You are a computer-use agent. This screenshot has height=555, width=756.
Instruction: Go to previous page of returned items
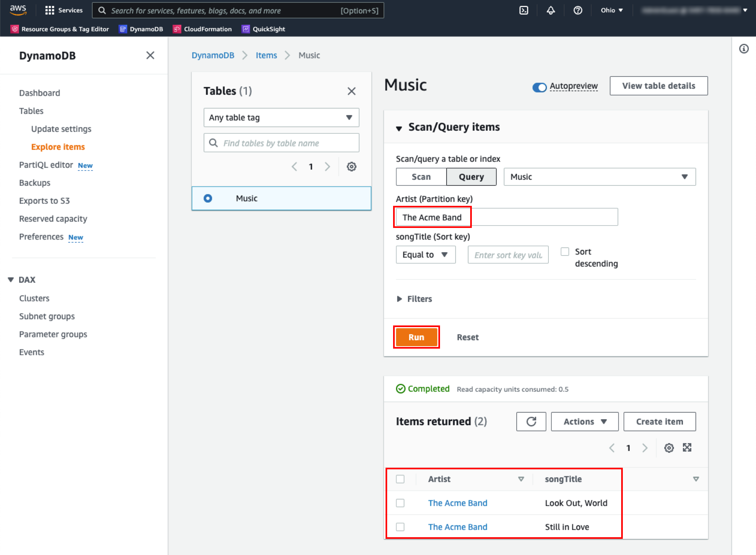(612, 448)
